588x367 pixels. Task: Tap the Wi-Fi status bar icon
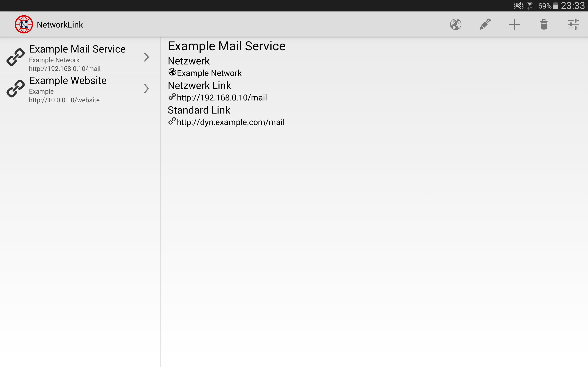coord(530,6)
